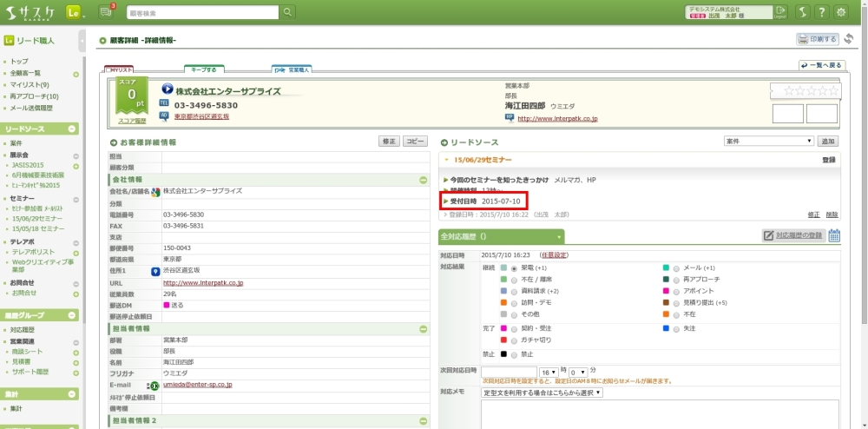Viewport: 868px width, 429px height.
Task: Click the customer search magnifier icon
Action: pyautogui.click(x=287, y=12)
